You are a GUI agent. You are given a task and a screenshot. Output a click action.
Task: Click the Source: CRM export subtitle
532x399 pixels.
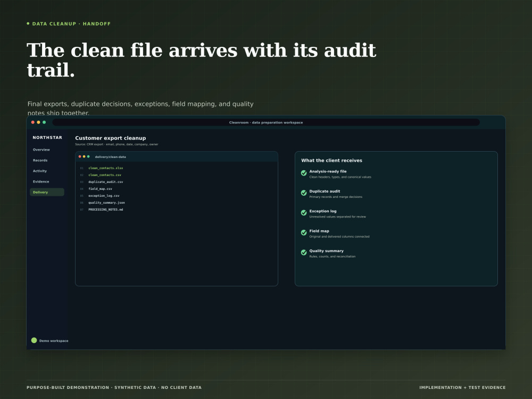tap(117, 144)
